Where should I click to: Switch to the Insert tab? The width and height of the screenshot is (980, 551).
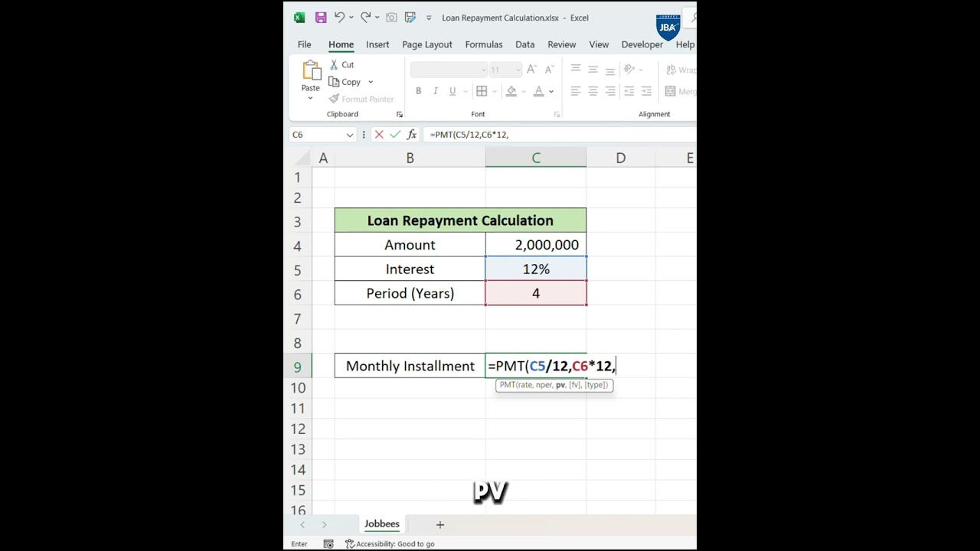tap(377, 44)
